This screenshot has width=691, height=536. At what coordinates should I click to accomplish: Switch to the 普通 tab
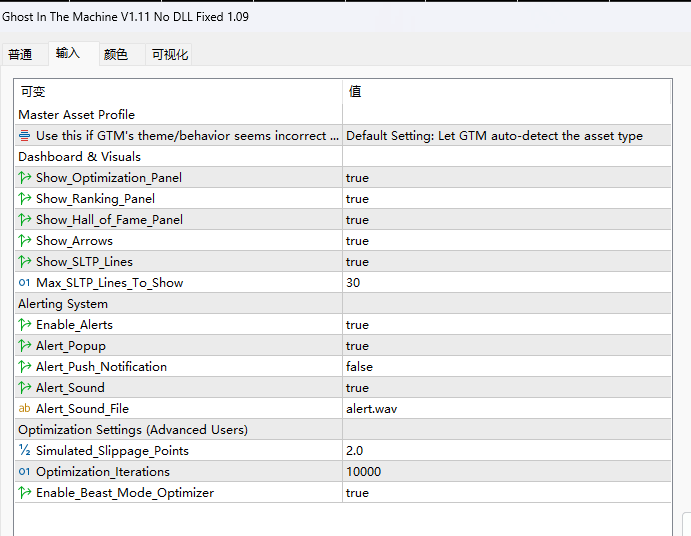[20, 55]
